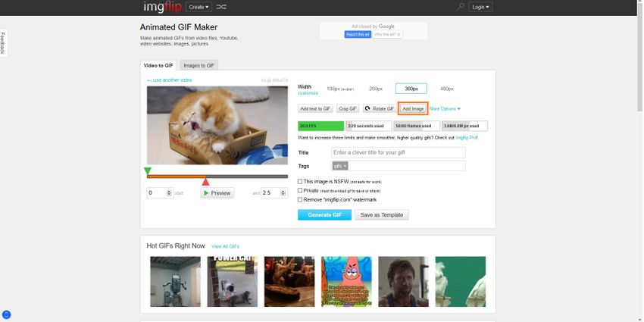Open the Power Cat GIF thumbnail
Viewport: 644px width, 322px height.
(x=233, y=282)
